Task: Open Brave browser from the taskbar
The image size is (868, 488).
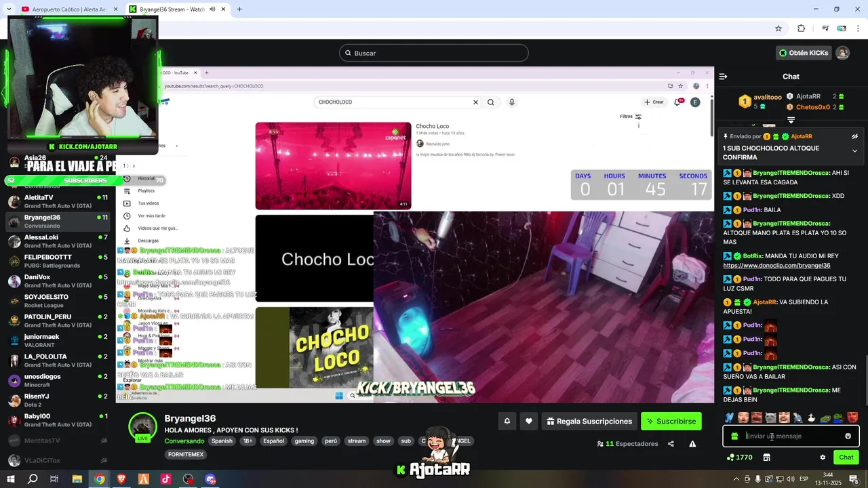Action: (x=121, y=479)
